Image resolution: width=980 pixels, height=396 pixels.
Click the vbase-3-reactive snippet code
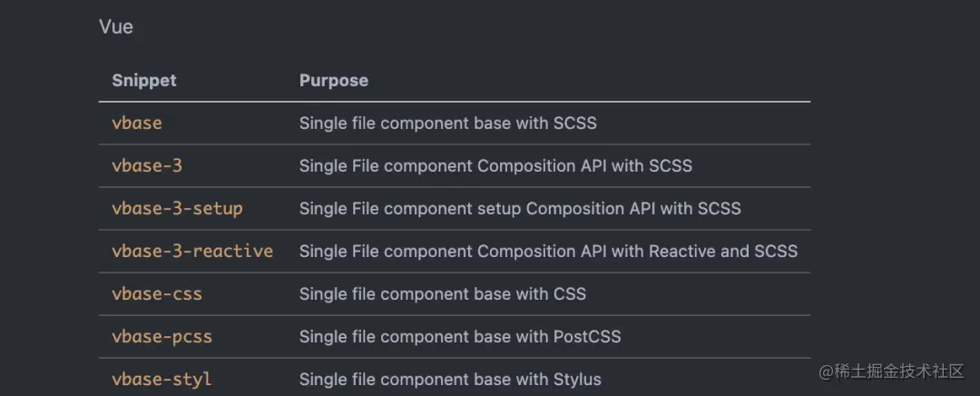tap(192, 251)
